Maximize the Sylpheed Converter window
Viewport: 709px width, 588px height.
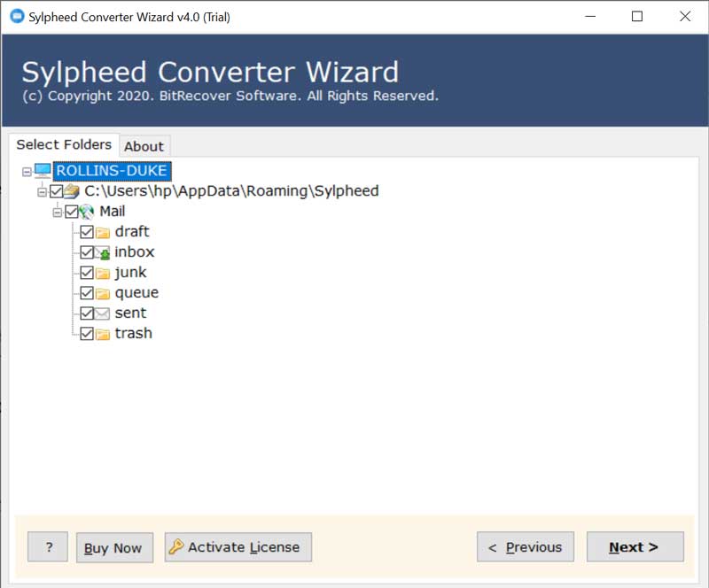click(x=637, y=17)
